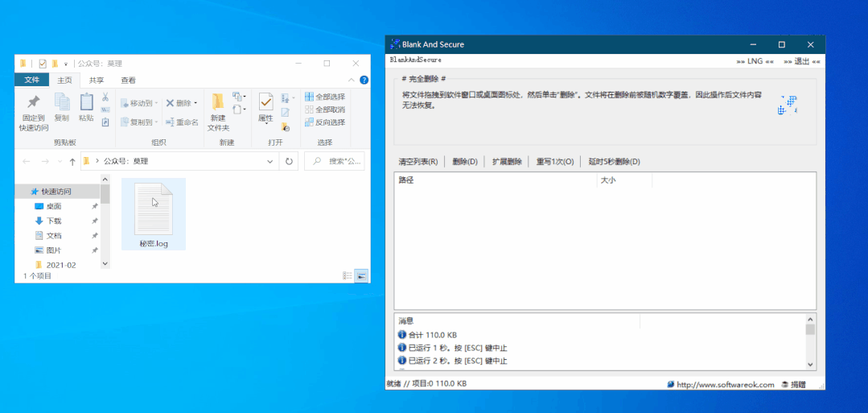Open the 文件 menu tab
Viewport: 868px width, 413px height.
32,81
